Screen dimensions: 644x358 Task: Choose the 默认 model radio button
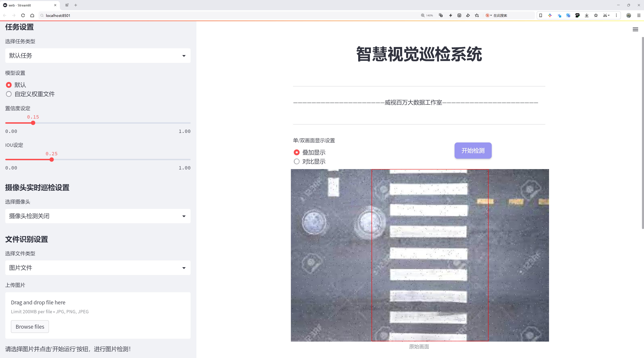coord(9,85)
